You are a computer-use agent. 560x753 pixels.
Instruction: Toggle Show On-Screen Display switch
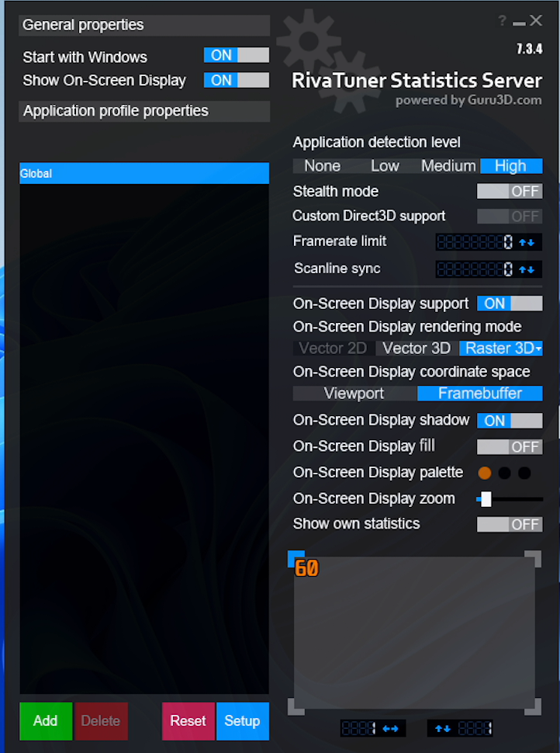(237, 80)
